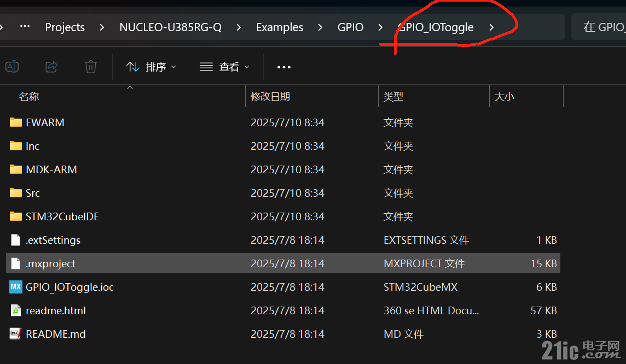
Task: Go to GPIO in breadcrumb
Action: point(351,27)
